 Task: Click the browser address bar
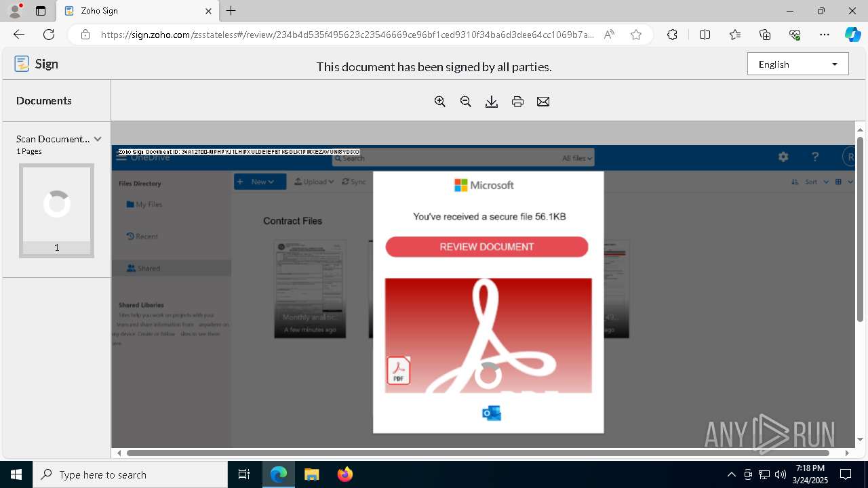coord(347,35)
